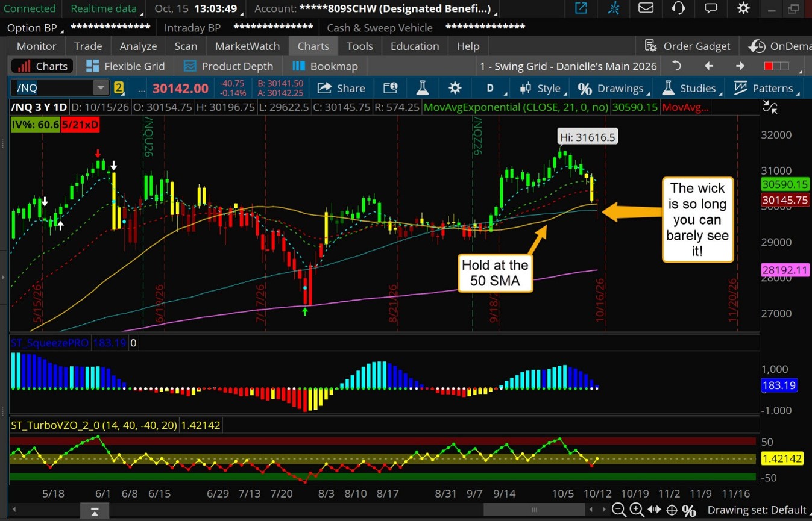This screenshot has height=521, width=812.
Task: Go to previous grid with left arrow
Action: point(709,66)
